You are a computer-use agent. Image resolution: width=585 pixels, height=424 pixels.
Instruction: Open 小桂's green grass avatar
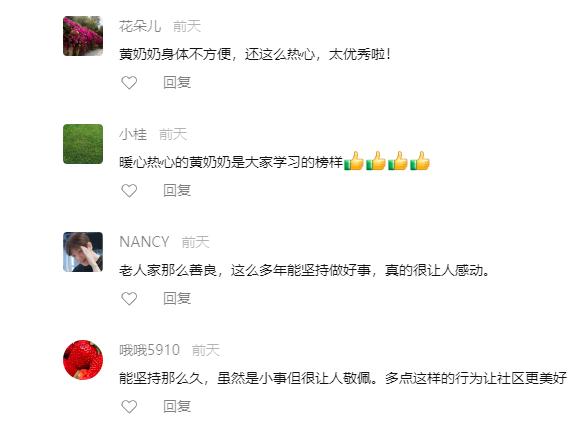83,144
